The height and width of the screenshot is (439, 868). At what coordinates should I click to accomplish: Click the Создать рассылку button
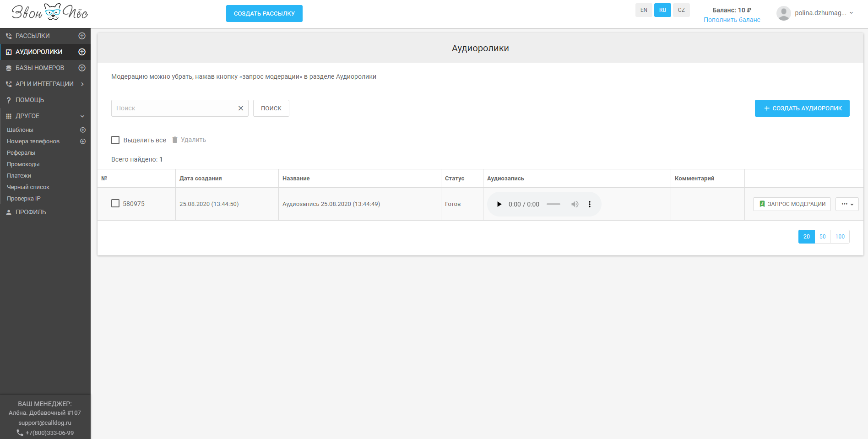(x=264, y=13)
